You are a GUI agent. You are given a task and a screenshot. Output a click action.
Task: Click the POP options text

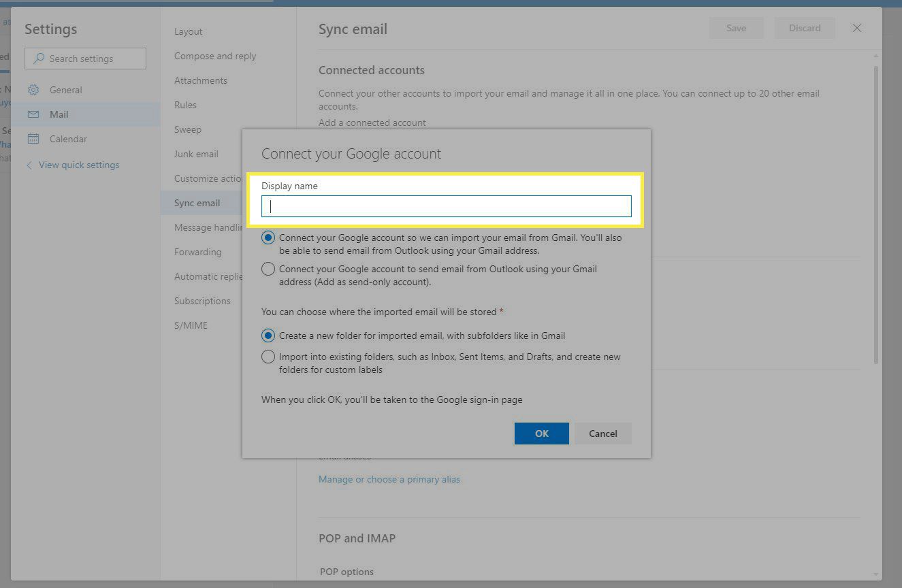[347, 572]
